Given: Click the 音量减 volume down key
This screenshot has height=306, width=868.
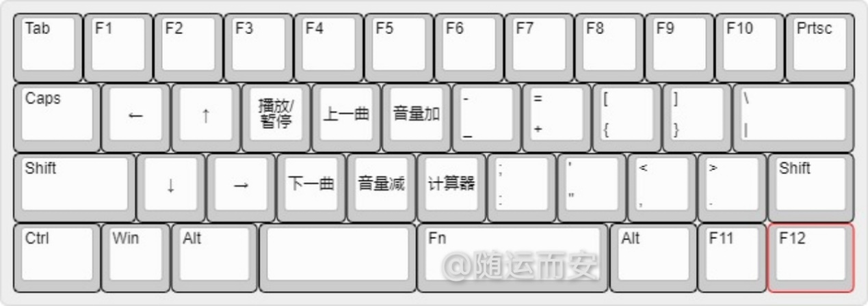Looking at the screenshot, I should point(381,188).
